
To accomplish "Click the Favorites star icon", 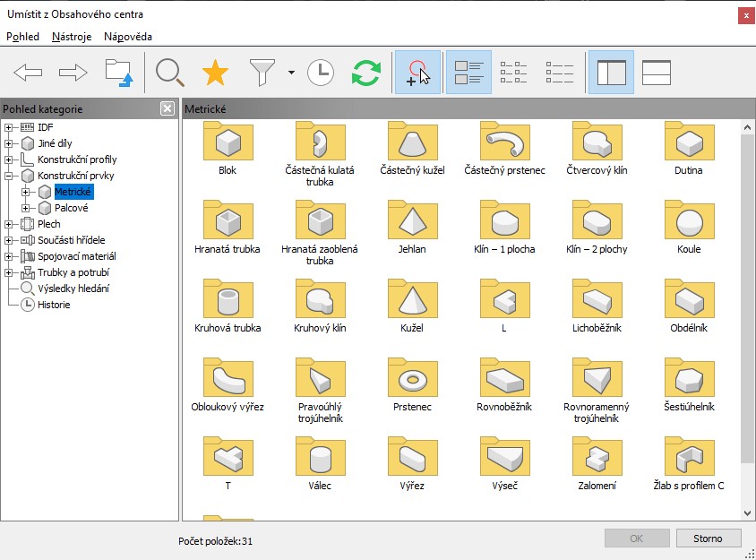I will [215, 73].
